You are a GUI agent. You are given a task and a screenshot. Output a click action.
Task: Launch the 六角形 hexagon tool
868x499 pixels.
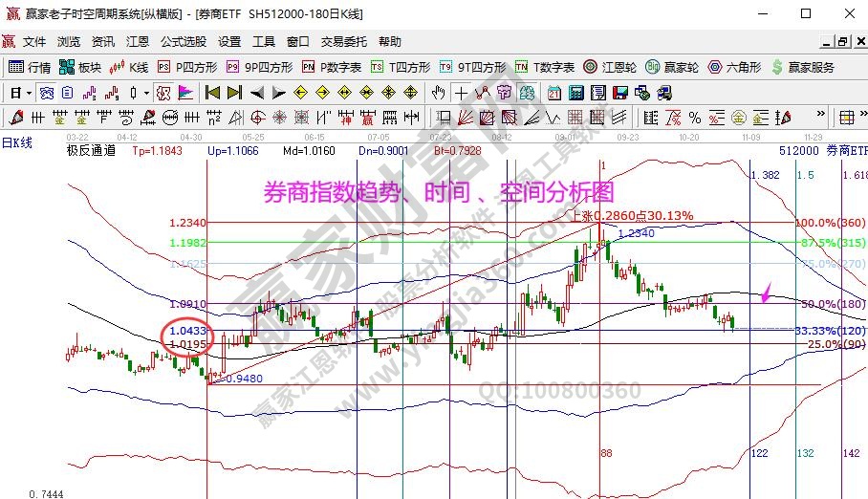pos(734,67)
